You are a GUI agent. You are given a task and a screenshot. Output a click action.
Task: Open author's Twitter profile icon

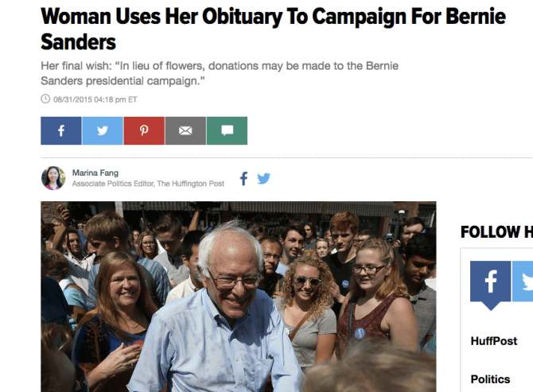pos(263,178)
